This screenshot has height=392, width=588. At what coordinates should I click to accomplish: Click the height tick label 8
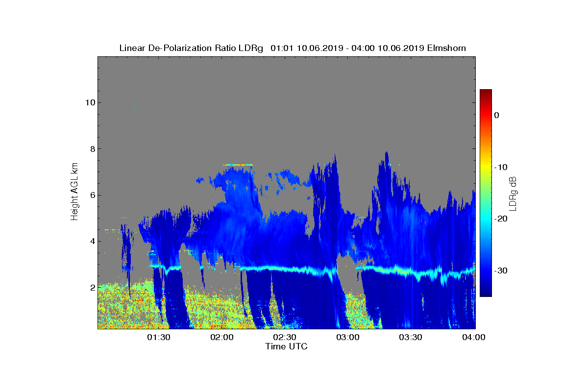pyautogui.click(x=92, y=149)
